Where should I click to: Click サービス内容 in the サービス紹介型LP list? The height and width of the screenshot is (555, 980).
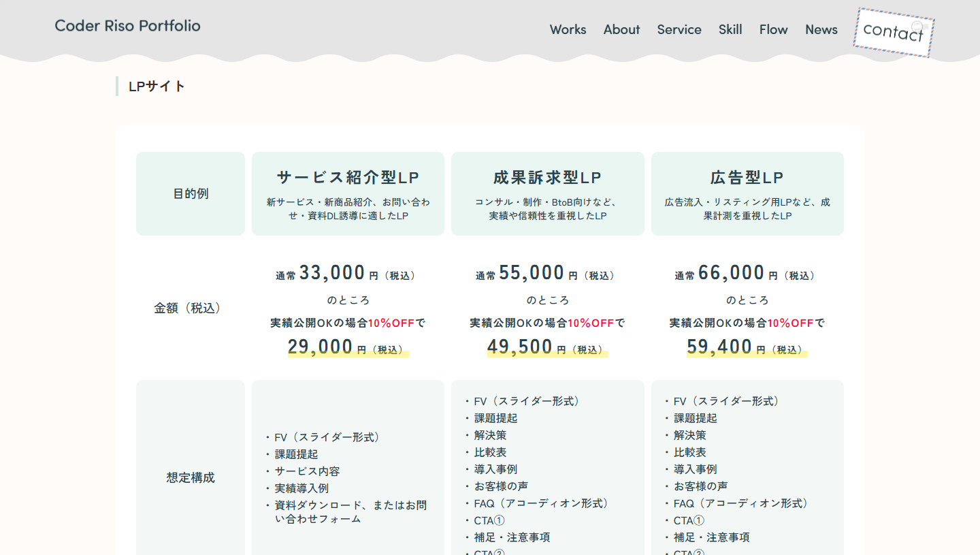point(307,471)
